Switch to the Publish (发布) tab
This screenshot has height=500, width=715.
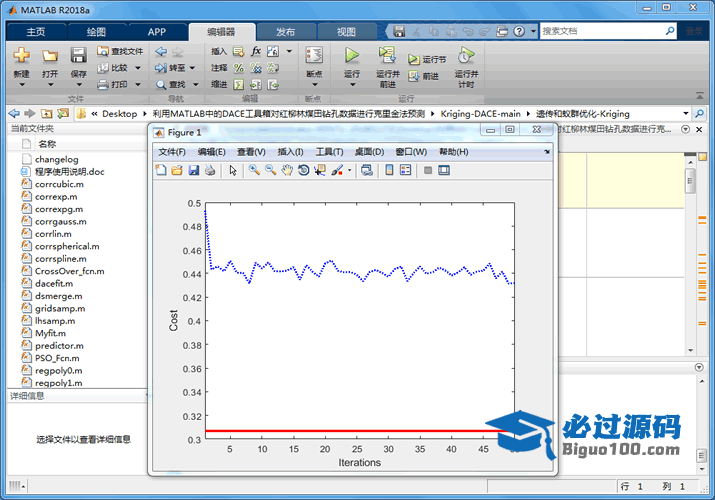285,32
